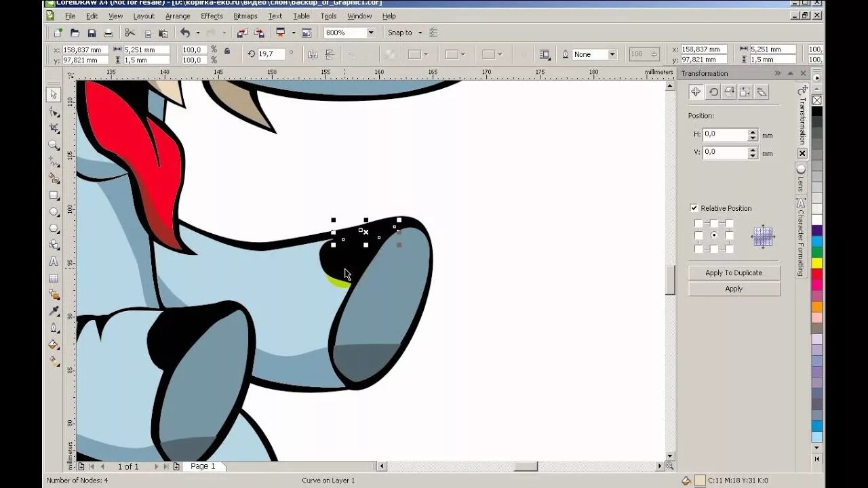Select the bottom-right anchor point checkbox
The height and width of the screenshot is (488, 868).
pos(729,249)
